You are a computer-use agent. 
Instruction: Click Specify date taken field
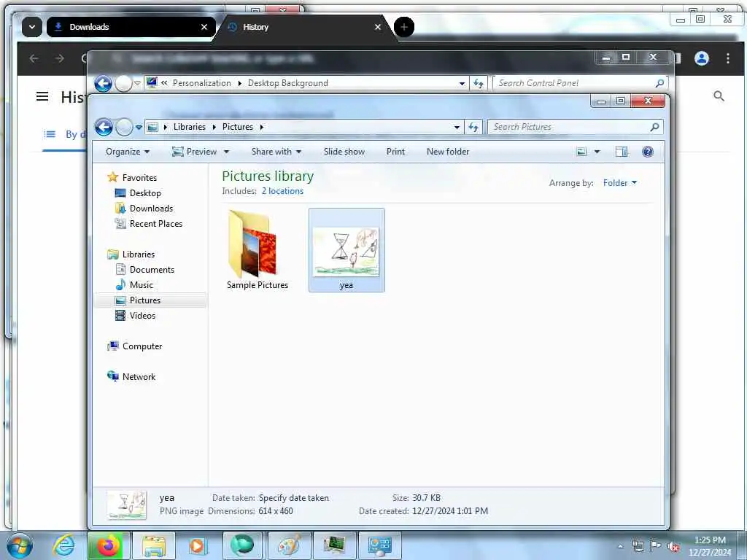[x=293, y=497]
